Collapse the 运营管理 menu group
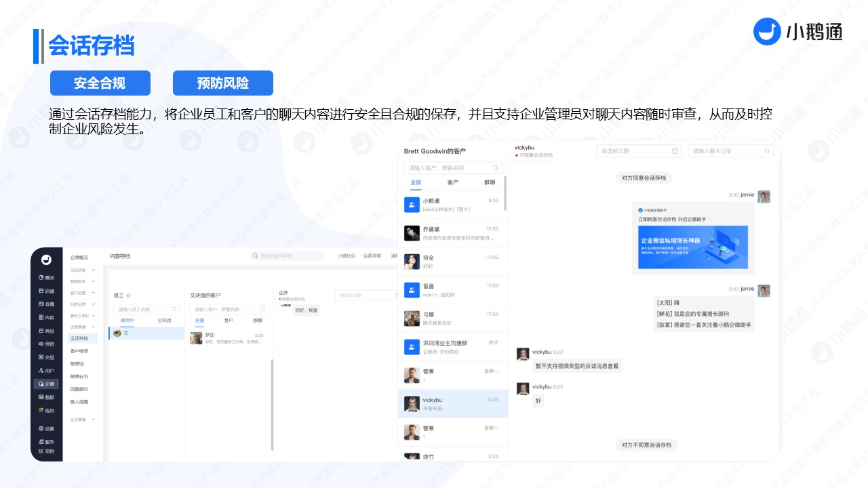 click(x=83, y=327)
